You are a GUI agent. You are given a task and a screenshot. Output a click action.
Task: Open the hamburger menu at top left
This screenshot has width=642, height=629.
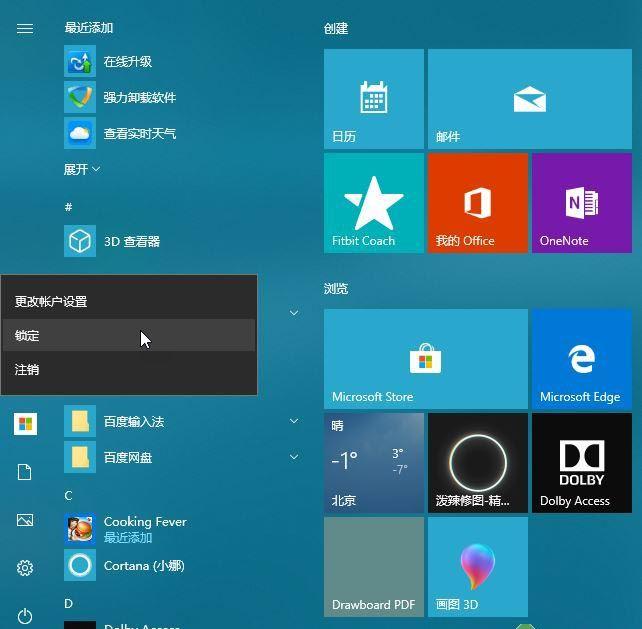25,28
